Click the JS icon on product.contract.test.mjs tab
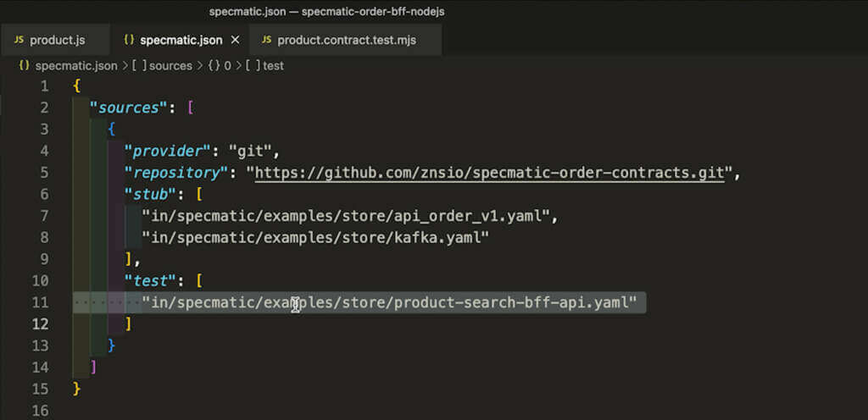This screenshot has width=868, height=420. 267,40
